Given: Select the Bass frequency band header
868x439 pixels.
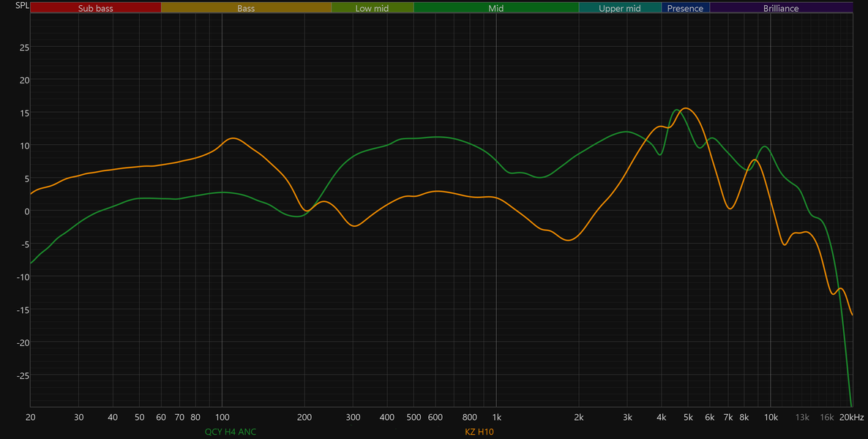Looking at the screenshot, I should click(246, 8).
